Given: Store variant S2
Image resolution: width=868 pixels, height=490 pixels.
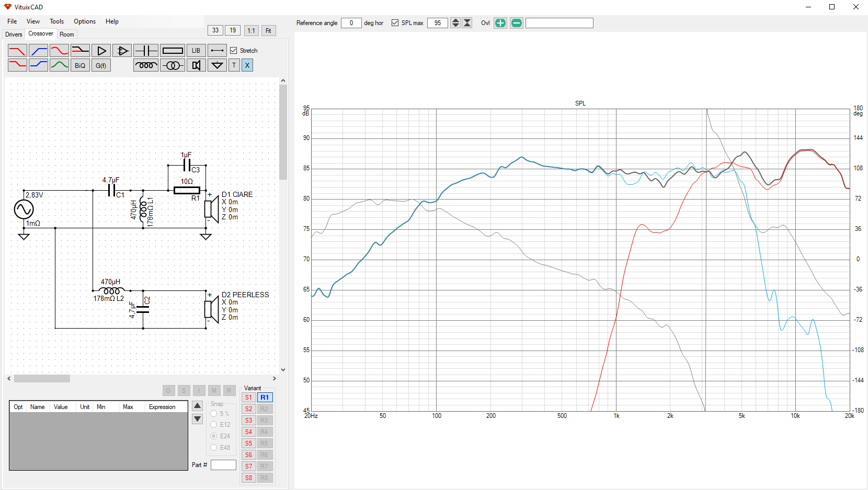Looking at the screenshot, I should coord(248,409).
